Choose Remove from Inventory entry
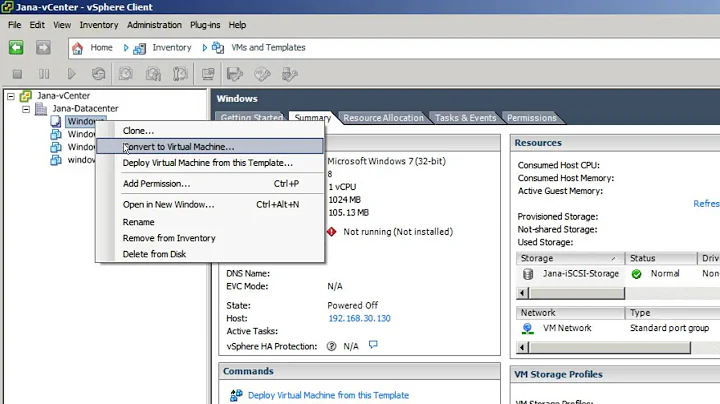Image resolution: width=720 pixels, height=404 pixels. (x=210, y=238)
